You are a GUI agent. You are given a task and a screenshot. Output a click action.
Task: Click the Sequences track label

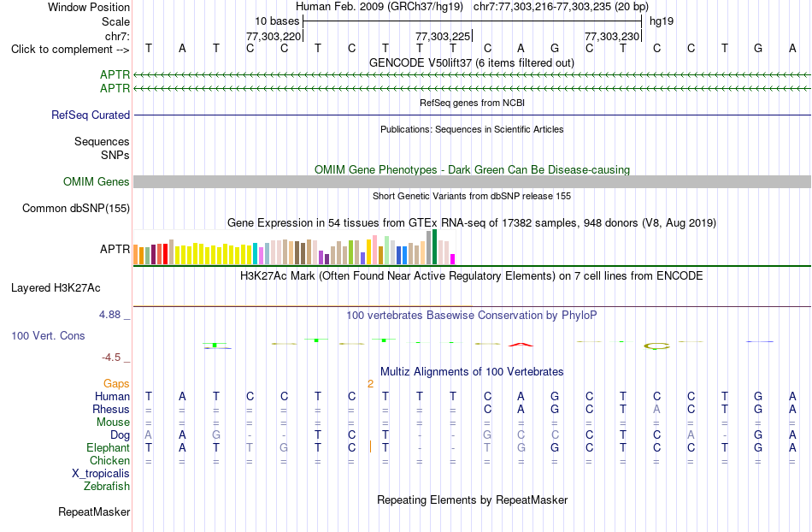102,141
